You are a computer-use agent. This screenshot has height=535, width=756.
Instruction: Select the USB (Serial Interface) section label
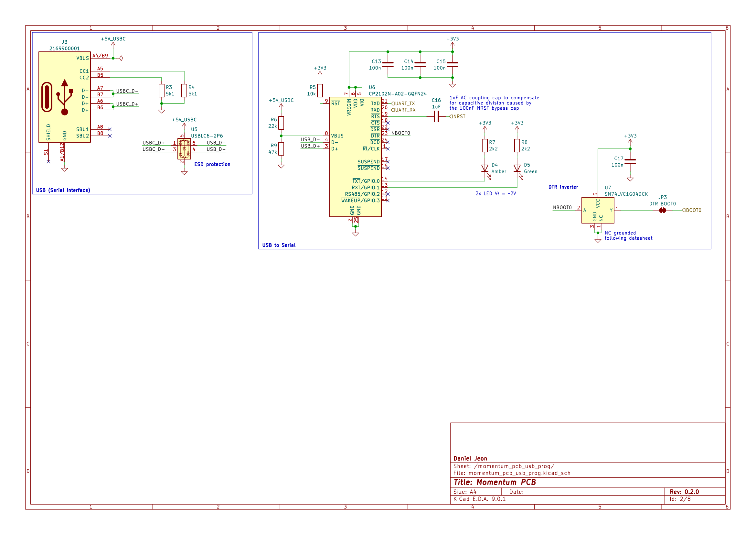click(63, 190)
